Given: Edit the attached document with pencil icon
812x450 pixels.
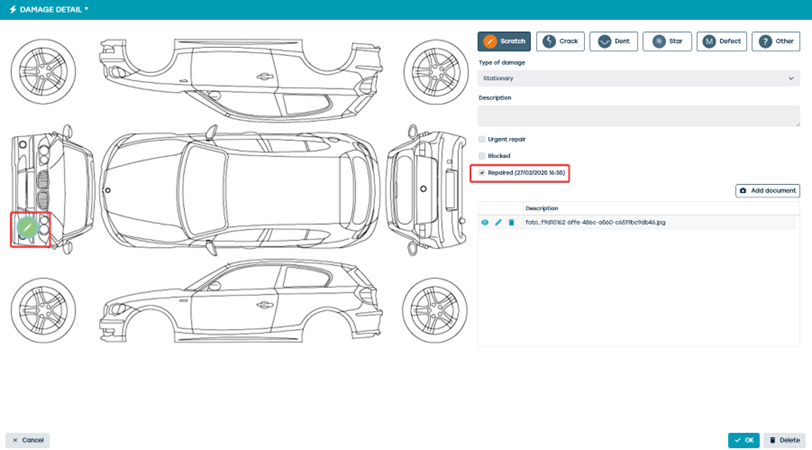Looking at the screenshot, I should 498,223.
